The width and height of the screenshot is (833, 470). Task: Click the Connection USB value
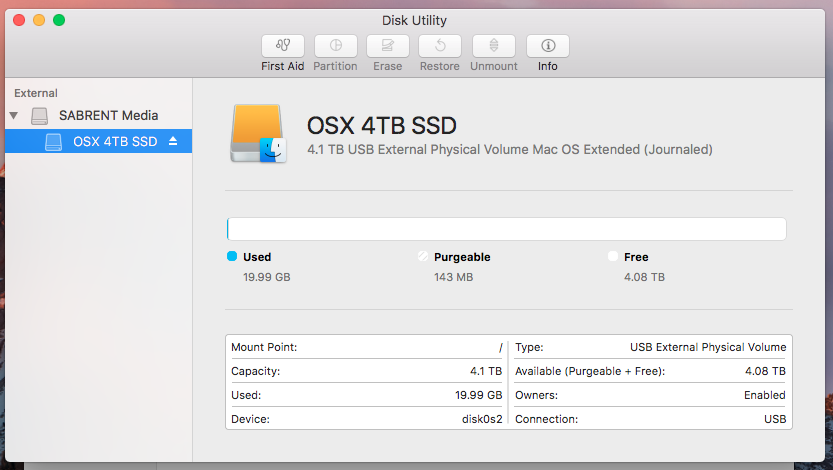pyautogui.click(x=775, y=418)
